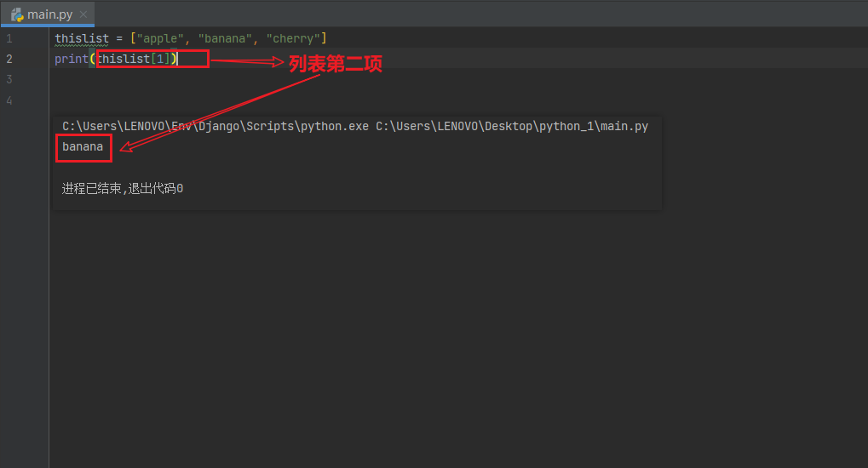The height and width of the screenshot is (468, 868).
Task: Click the print keyword on line 2
Action: pyautogui.click(x=72, y=59)
